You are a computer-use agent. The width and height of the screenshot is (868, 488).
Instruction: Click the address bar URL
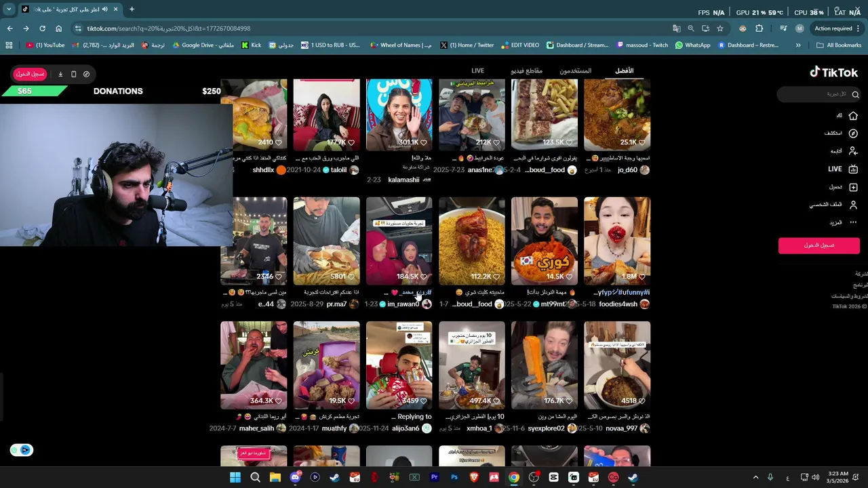tap(168, 28)
